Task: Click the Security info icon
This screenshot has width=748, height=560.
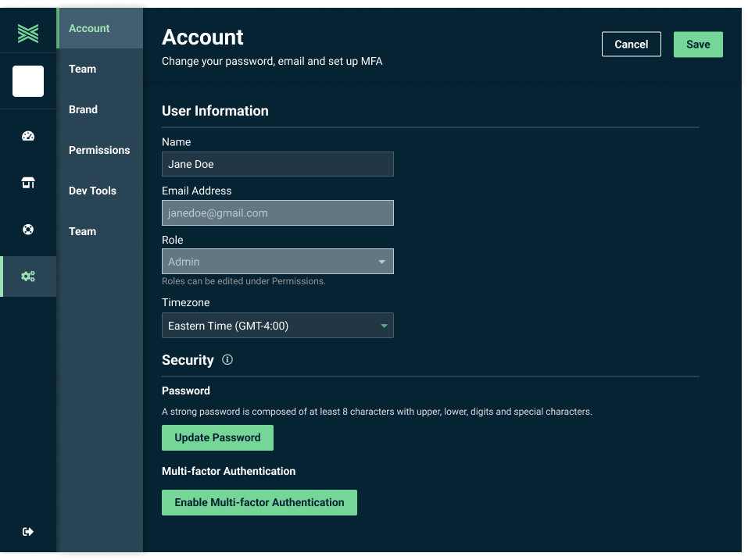Action: point(227,359)
